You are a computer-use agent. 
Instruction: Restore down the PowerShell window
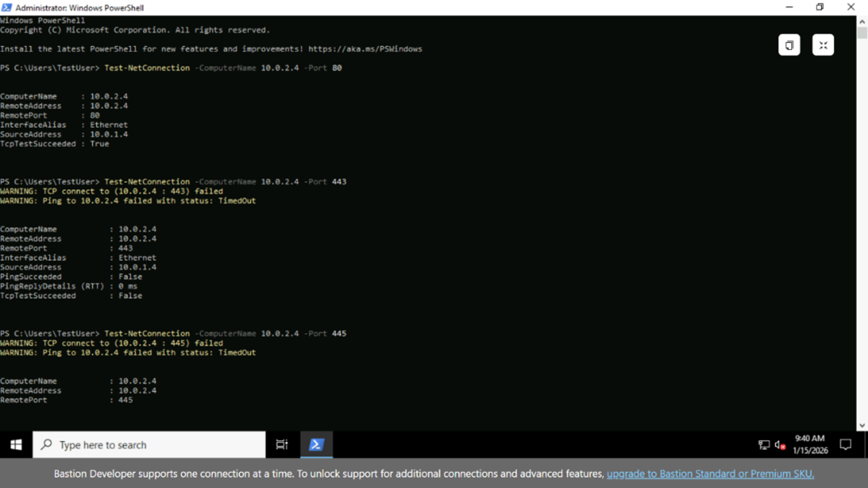[x=820, y=7]
